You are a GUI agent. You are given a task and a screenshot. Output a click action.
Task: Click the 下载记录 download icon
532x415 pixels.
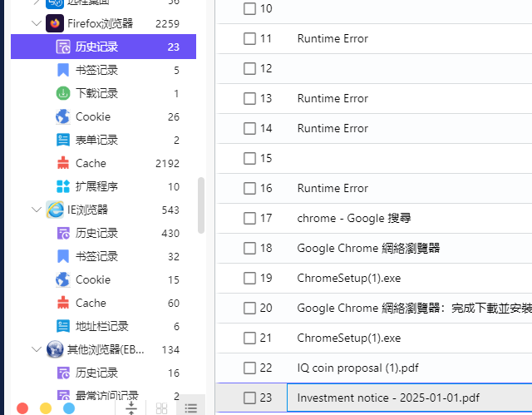pyautogui.click(x=63, y=93)
